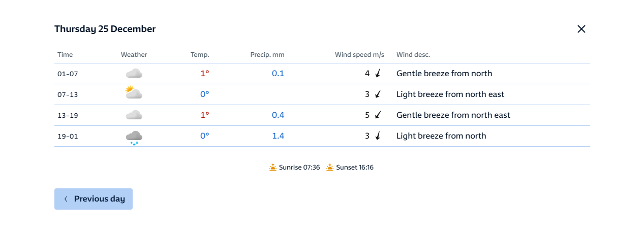The image size is (644, 233).
Task: Click the Wind speed m/s column header
Action: tap(359, 55)
